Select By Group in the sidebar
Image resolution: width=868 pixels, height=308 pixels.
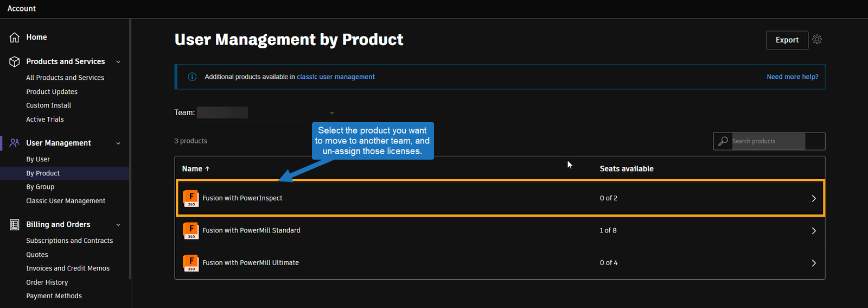(40, 187)
